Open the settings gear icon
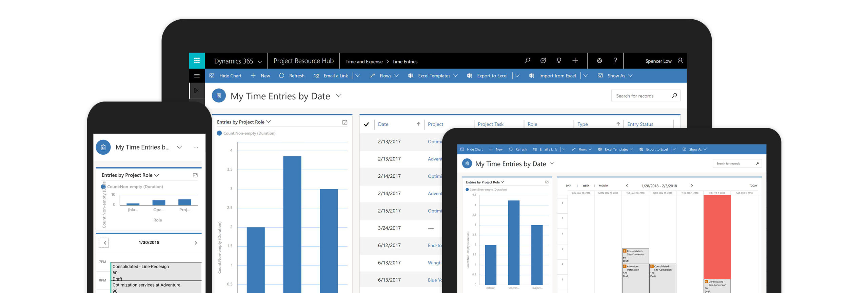 click(599, 61)
